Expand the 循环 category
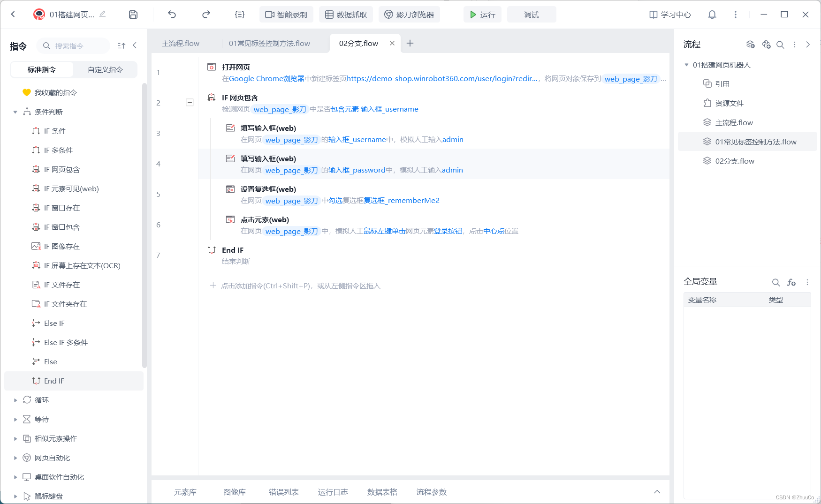Image resolution: width=821 pixels, height=504 pixels. coord(15,400)
